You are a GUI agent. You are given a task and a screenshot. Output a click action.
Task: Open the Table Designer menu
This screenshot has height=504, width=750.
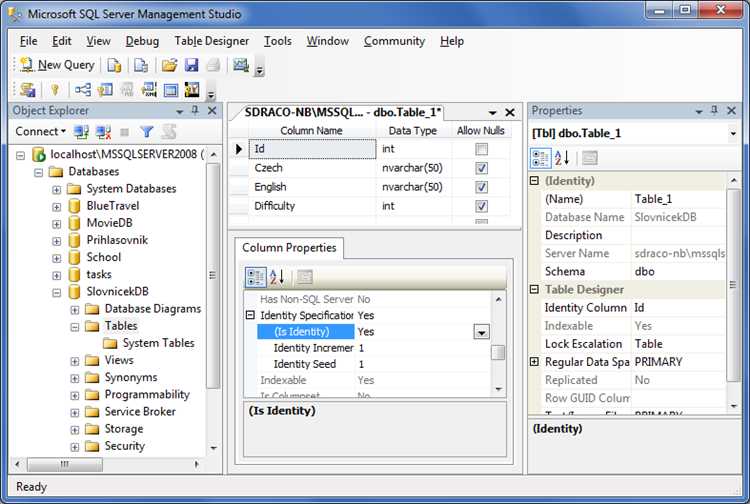pos(211,41)
